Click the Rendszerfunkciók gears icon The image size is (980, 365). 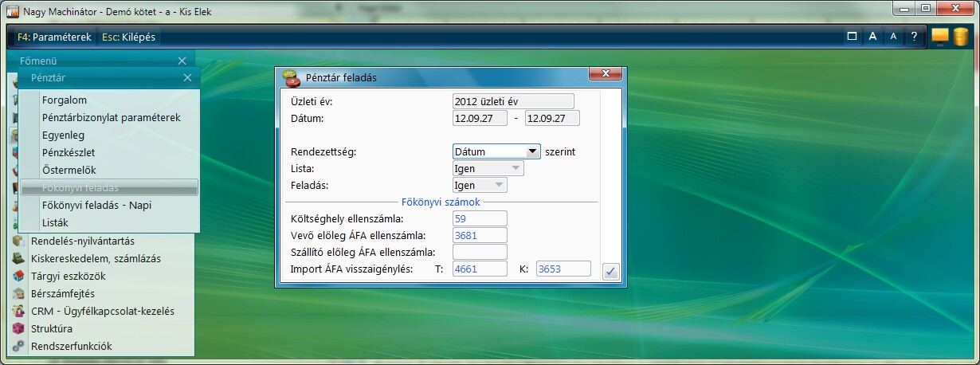coord(18,346)
